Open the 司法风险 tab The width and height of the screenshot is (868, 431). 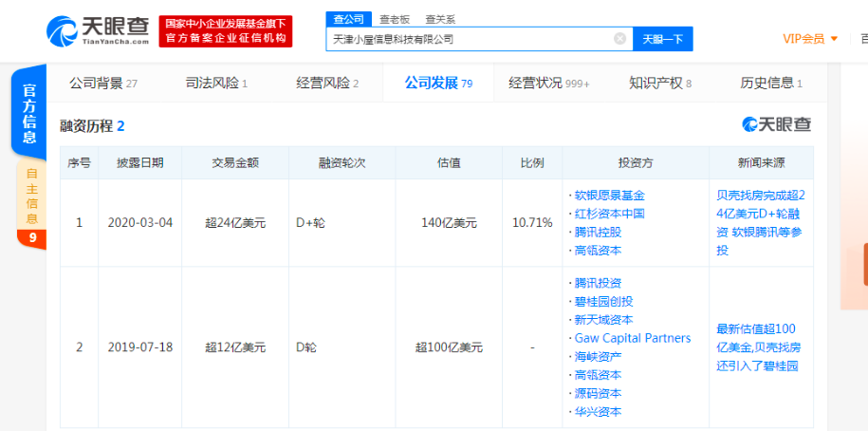click(216, 84)
